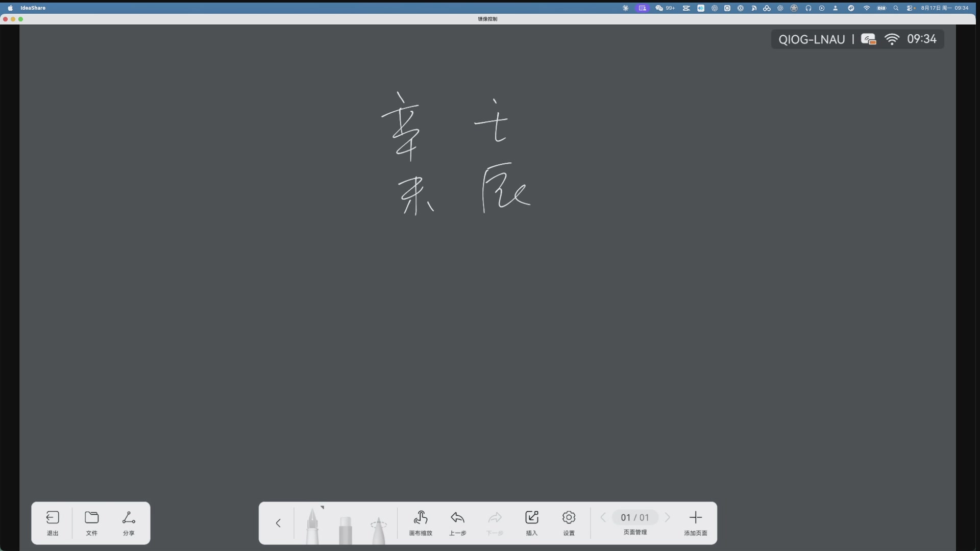The height and width of the screenshot is (551, 980).
Task: Open the IdeaShare menu in menu bar
Action: click(33, 8)
